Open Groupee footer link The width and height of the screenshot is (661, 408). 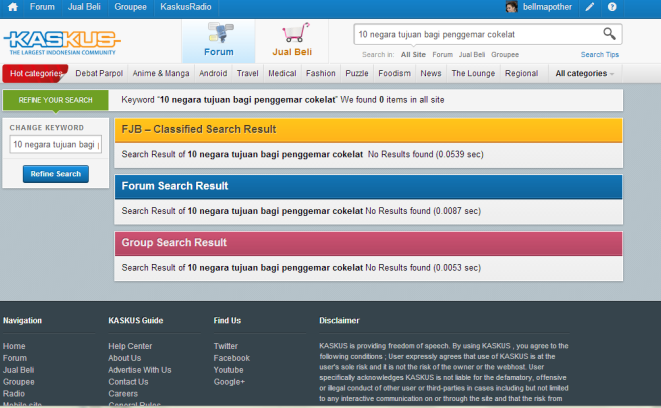pyautogui.click(x=19, y=382)
